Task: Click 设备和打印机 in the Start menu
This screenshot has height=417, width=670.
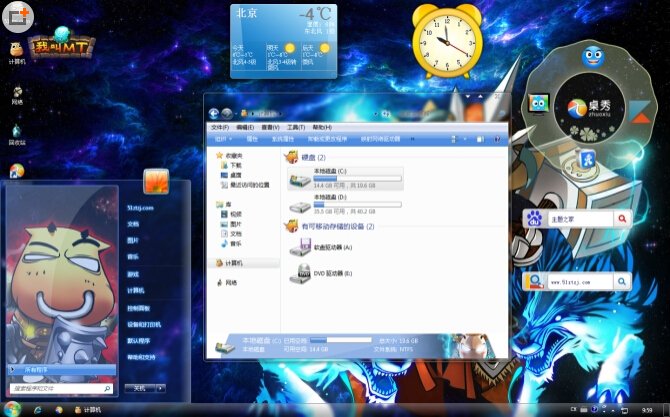Action: click(x=144, y=325)
